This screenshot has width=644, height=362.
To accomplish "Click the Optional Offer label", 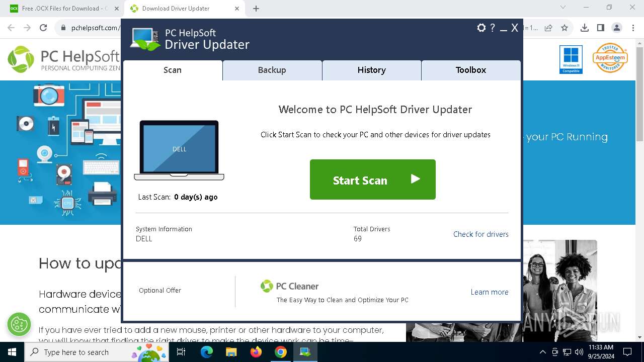I will (x=160, y=291).
